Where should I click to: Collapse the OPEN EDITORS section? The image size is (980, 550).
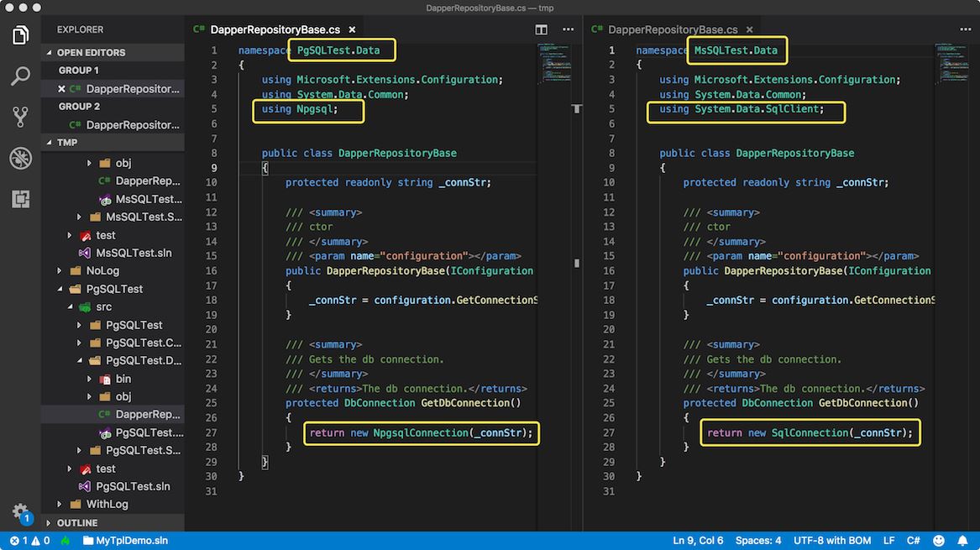pyautogui.click(x=91, y=52)
